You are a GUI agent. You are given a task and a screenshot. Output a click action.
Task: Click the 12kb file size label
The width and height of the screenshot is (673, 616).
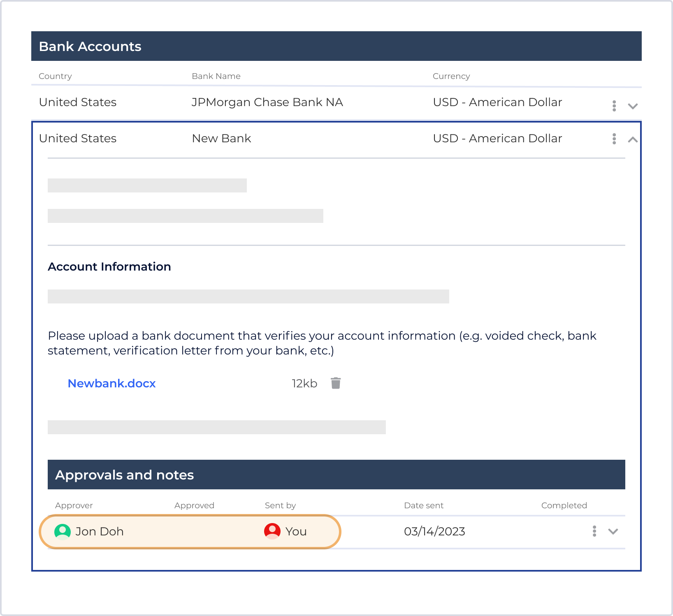(x=304, y=383)
